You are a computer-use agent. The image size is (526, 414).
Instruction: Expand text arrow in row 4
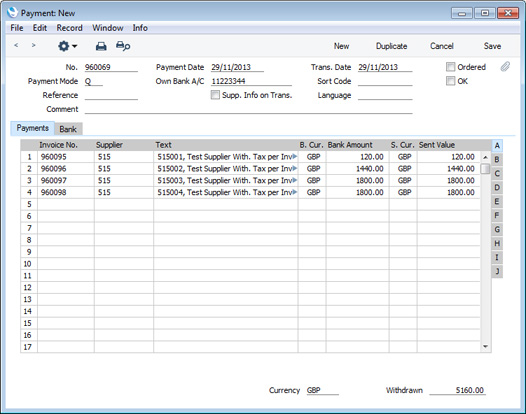295,192
